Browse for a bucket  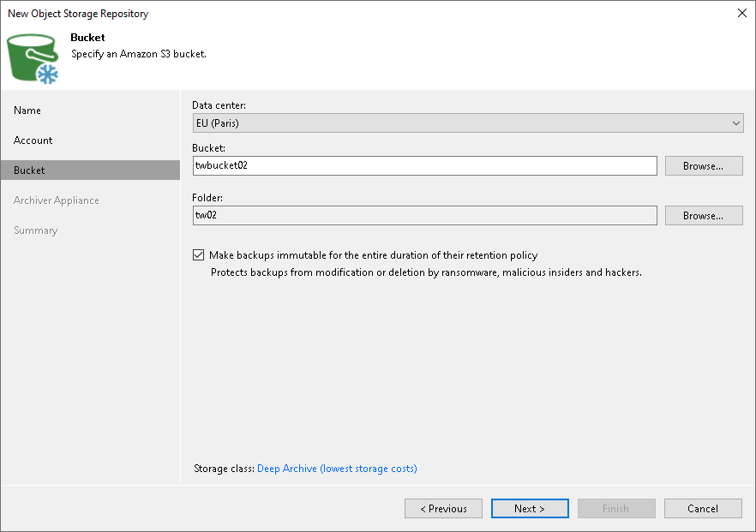click(704, 166)
